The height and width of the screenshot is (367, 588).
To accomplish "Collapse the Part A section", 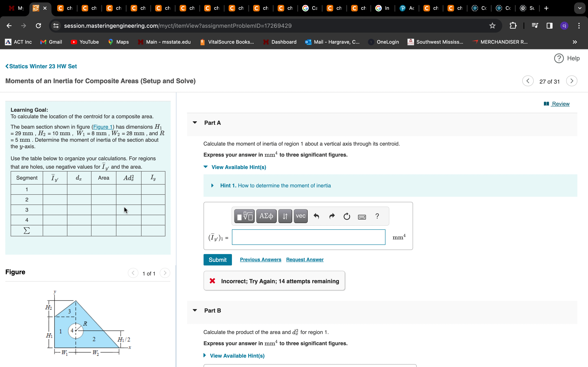I will click(x=195, y=123).
